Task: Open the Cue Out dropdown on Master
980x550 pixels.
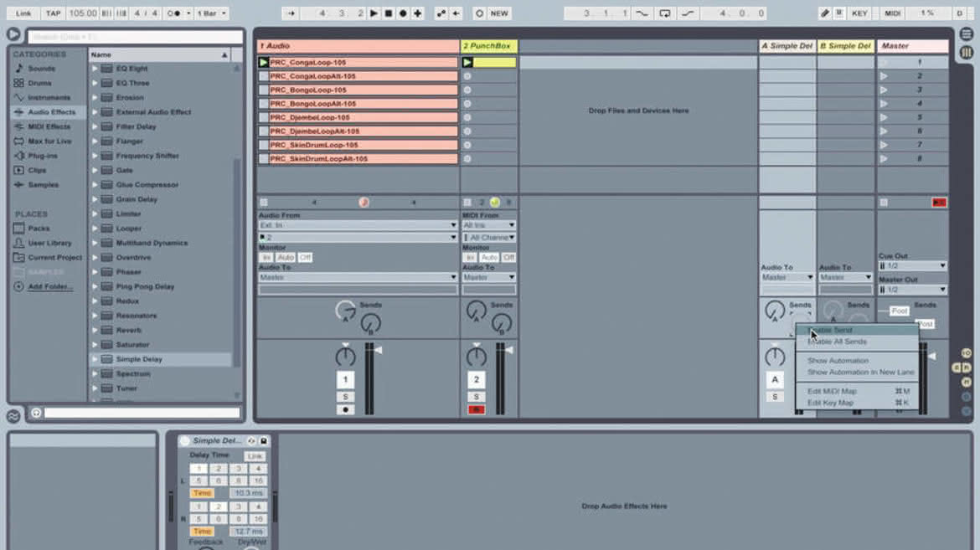Action: coord(912,265)
